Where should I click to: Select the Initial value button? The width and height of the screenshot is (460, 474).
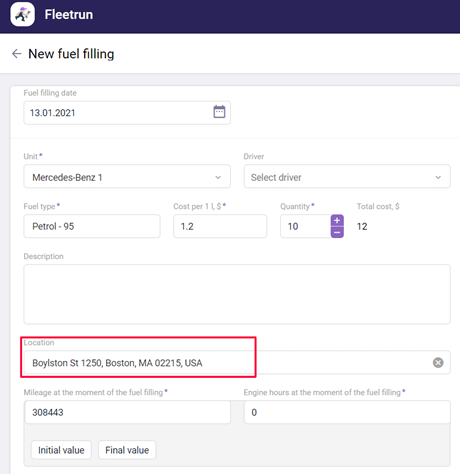tap(61, 450)
